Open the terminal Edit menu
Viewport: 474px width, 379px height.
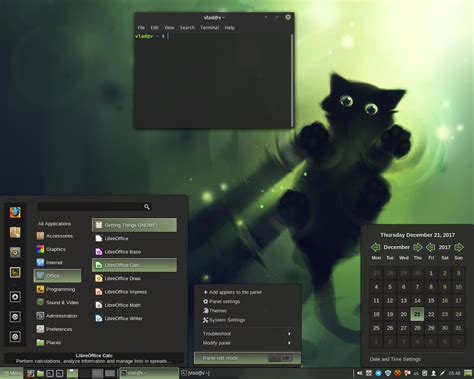pos(154,28)
